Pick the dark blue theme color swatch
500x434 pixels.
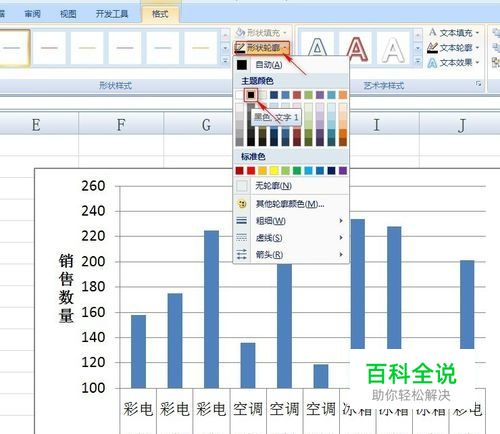tap(274, 95)
